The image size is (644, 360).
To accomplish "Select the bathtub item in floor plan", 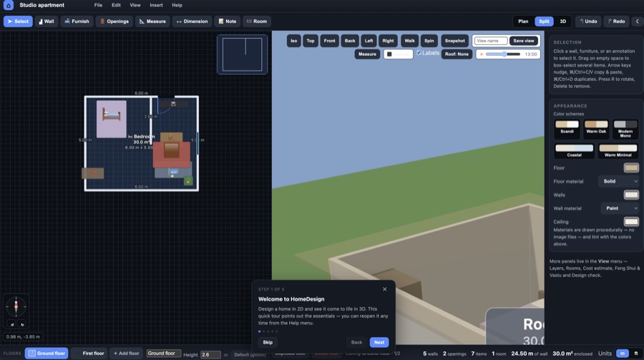I will point(173,171).
